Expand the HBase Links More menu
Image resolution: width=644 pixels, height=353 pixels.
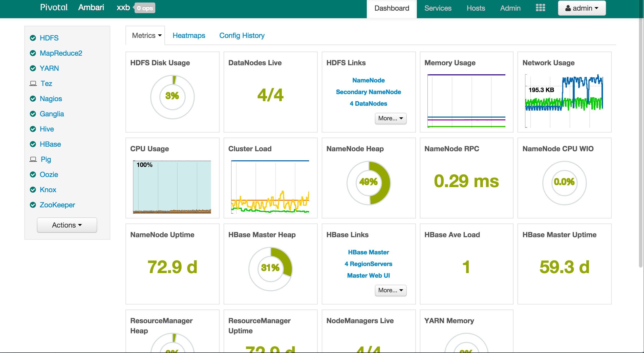click(390, 290)
